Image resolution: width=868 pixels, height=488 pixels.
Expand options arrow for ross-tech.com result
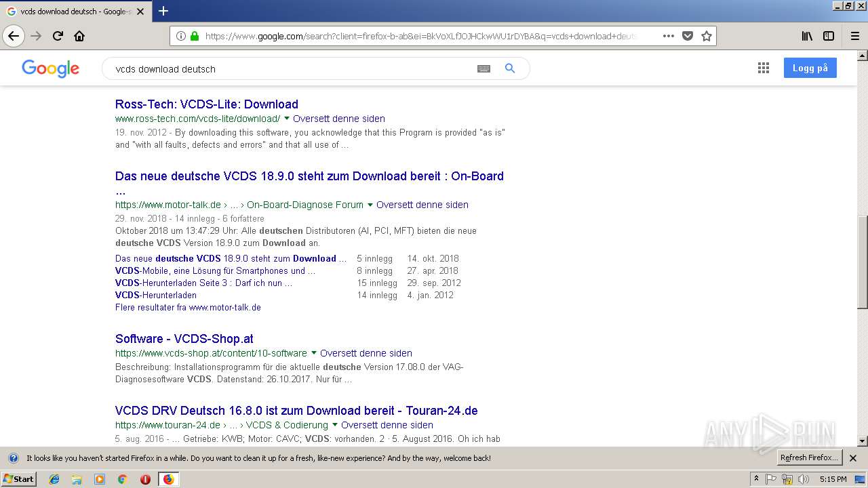point(287,119)
